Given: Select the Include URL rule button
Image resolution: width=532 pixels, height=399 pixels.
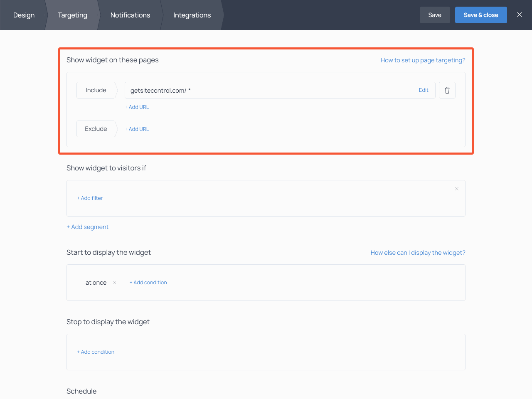Looking at the screenshot, I should coord(96,90).
